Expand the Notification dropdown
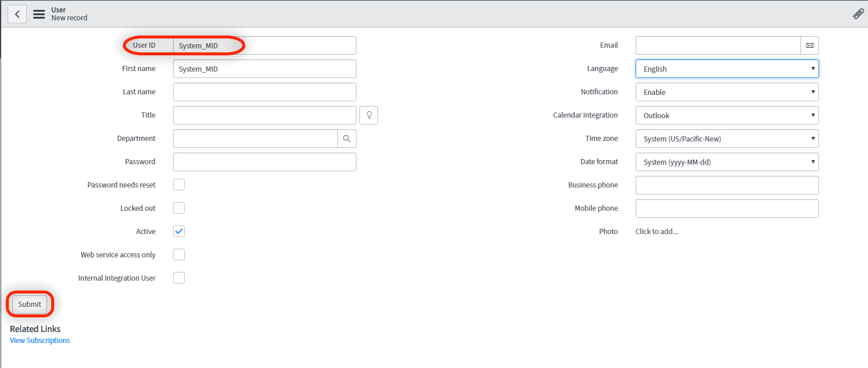The image size is (868, 368). coord(726,92)
